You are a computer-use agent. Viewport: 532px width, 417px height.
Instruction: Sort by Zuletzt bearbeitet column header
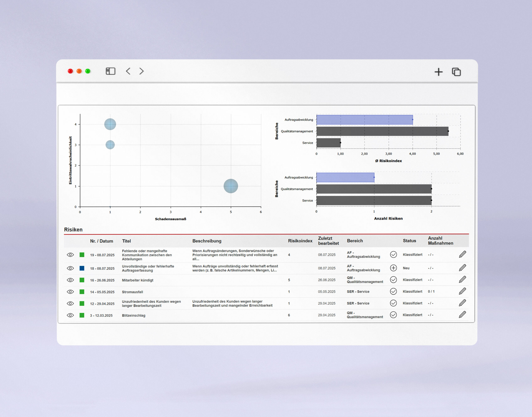click(328, 241)
